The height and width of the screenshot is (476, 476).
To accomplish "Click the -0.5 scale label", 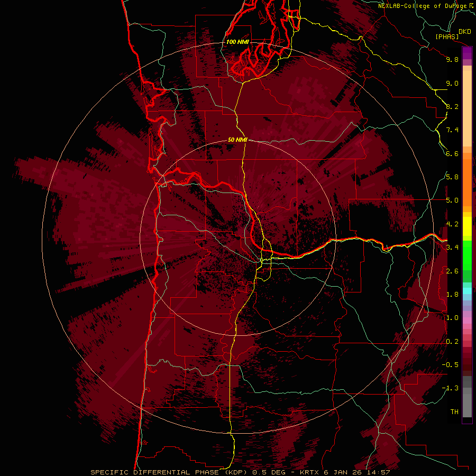I will point(450,365).
